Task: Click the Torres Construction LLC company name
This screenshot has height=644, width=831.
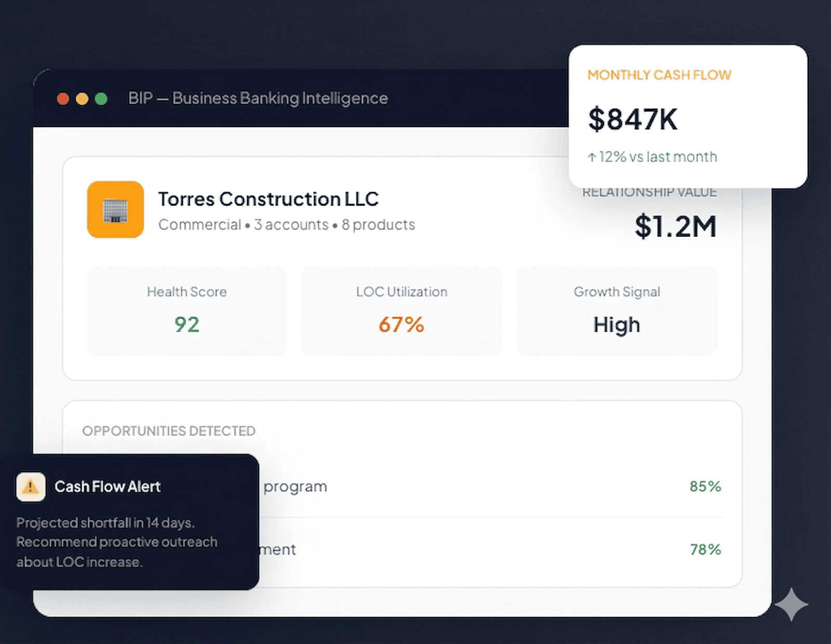Action: click(x=268, y=199)
